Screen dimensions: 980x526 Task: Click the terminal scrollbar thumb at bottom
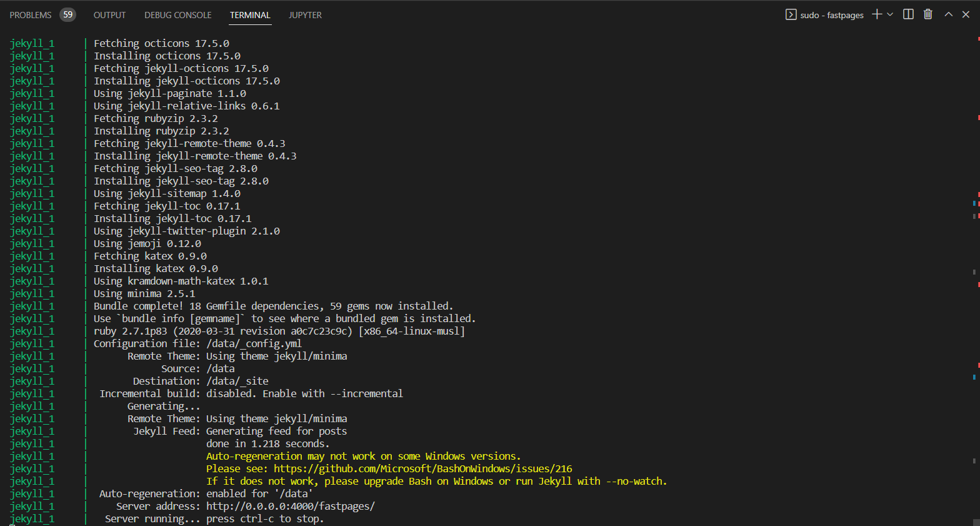click(x=976, y=522)
